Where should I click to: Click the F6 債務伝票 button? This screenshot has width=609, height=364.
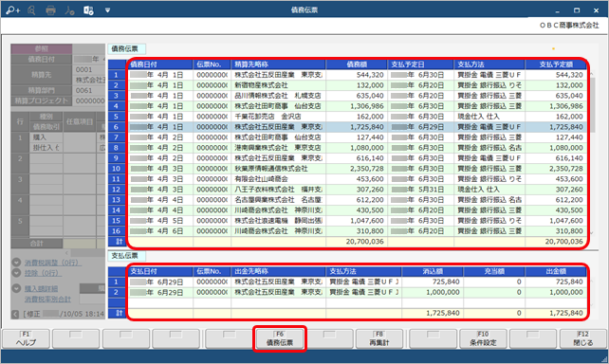280,338
